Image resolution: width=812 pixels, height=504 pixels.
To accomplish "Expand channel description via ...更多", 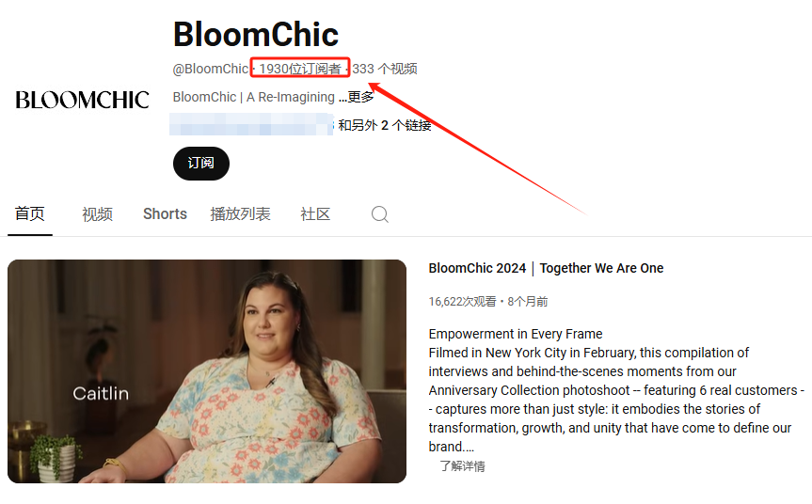I will click(x=357, y=97).
